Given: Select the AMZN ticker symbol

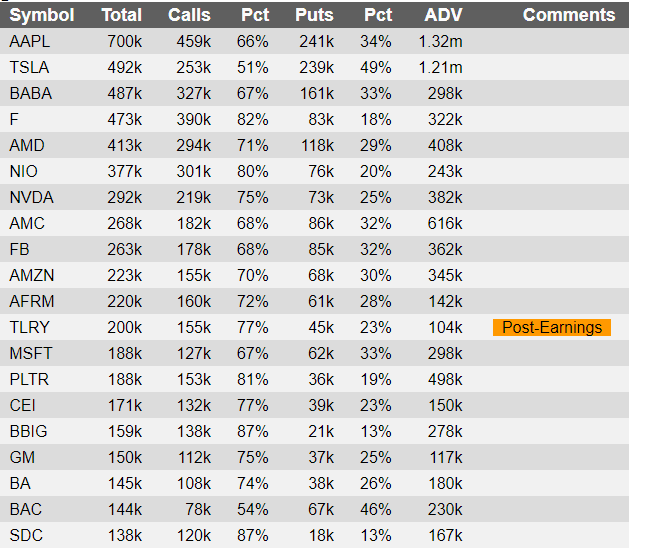Looking at the screenshot, I should [x=32, y=275].
